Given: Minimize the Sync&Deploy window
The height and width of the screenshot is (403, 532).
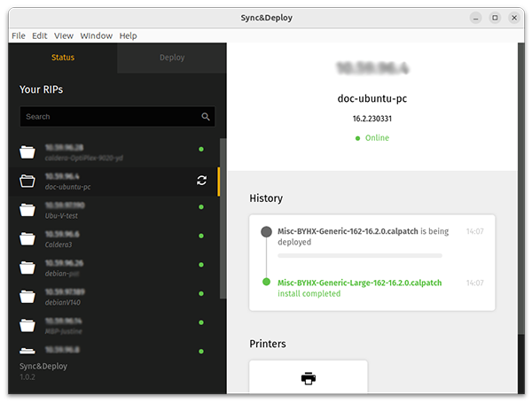Looking at the screenshot, I should 475,18.
